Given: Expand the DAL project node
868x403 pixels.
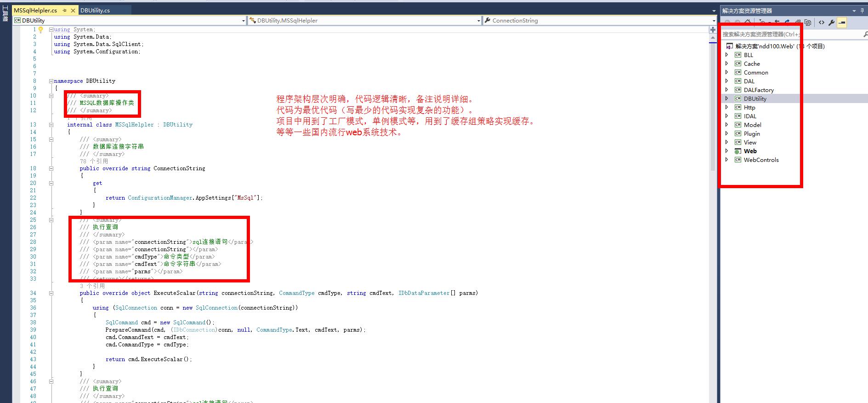Looking at the screenshot, I should (726, 81).
